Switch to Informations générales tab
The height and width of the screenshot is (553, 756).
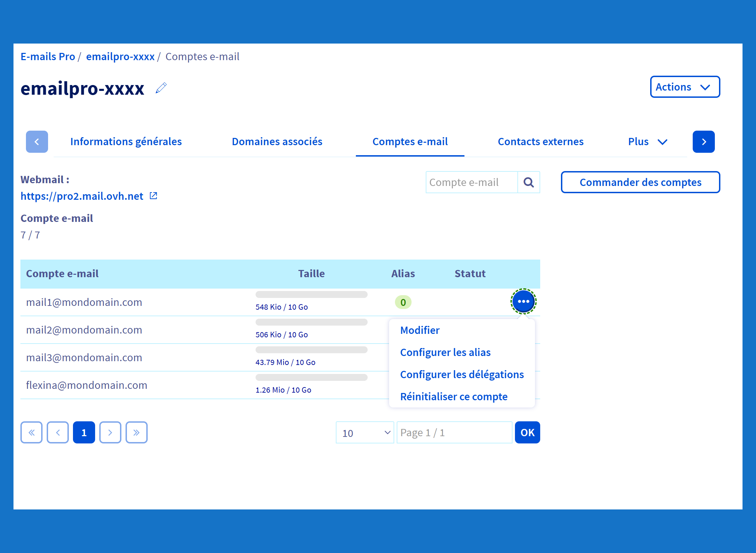click(126, 142)
